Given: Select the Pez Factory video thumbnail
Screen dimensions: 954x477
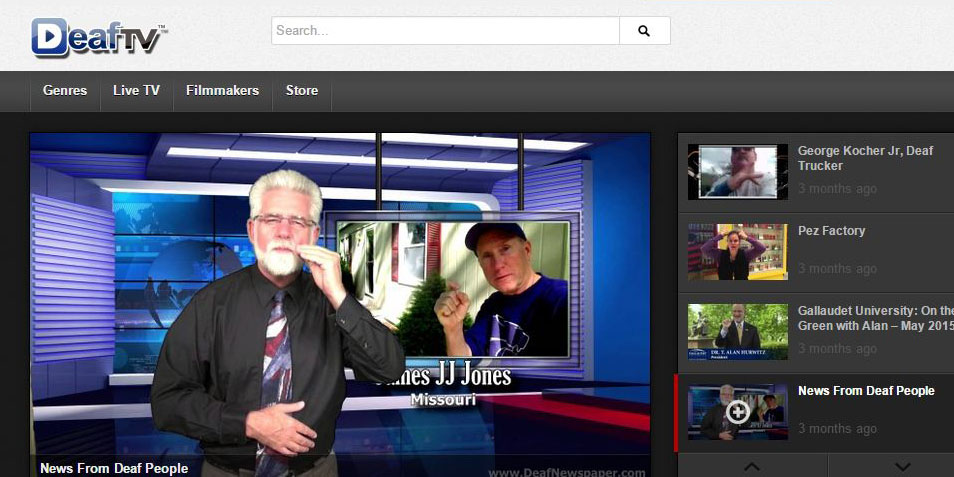Looking at the screenshot, I should point(737,252).
